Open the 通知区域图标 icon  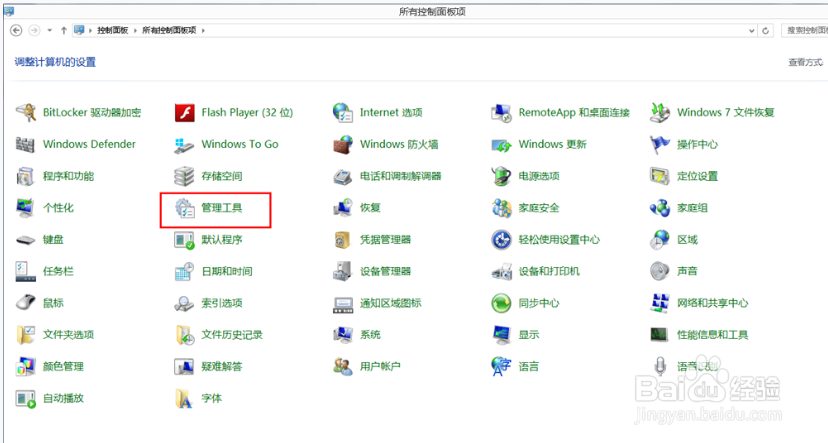pyautogui.click(x=343, y=303)
